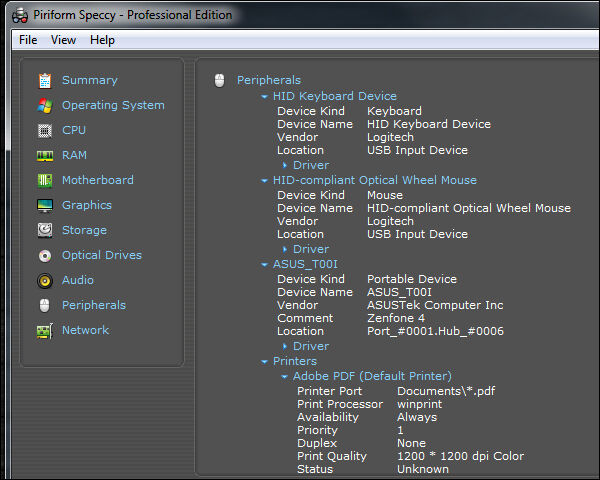Screen dimensions: 600x480
Task: Go to the Summary section
Action: [90, 80]
